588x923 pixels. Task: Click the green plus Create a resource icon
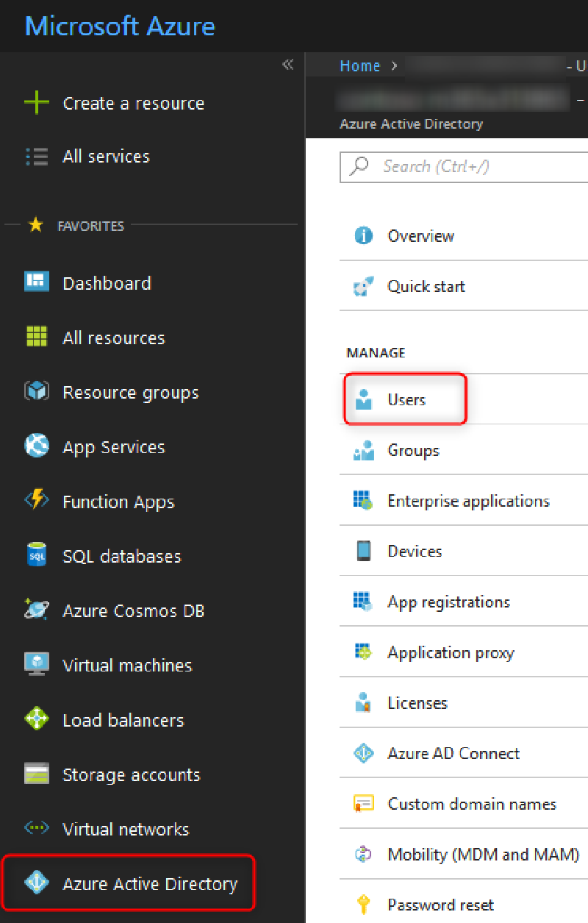tap(37, 104)
